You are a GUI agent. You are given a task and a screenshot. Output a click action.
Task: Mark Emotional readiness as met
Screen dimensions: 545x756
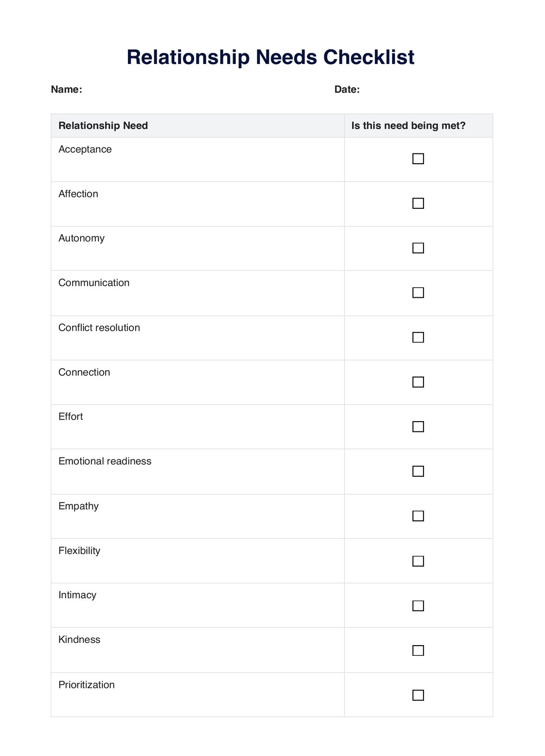click(x=418, y=471)
